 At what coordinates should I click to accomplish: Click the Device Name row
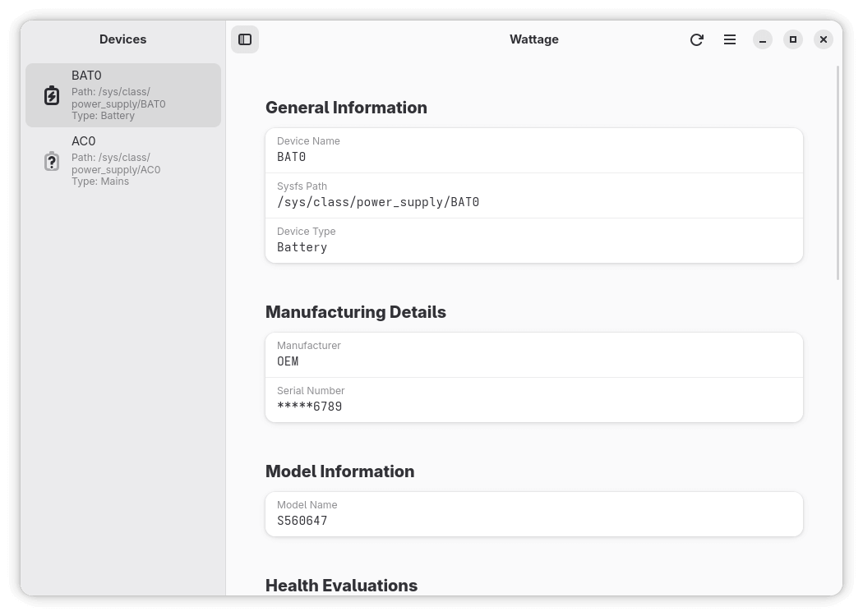533,150
